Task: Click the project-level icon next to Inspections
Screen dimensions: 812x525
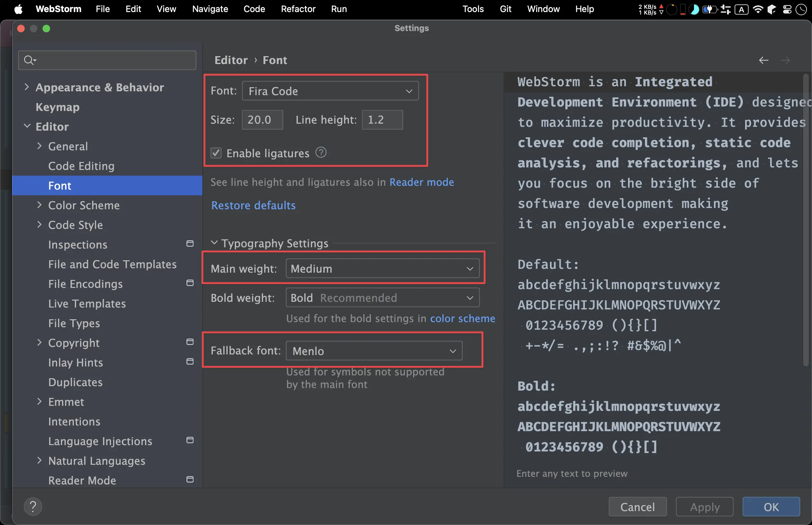Action: (190, 243)
